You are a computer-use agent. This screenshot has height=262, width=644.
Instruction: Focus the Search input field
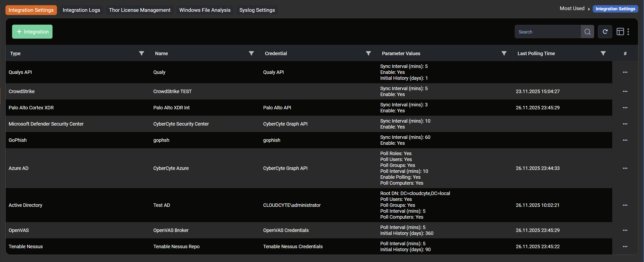pyautogui.click(x=548, y=32)
